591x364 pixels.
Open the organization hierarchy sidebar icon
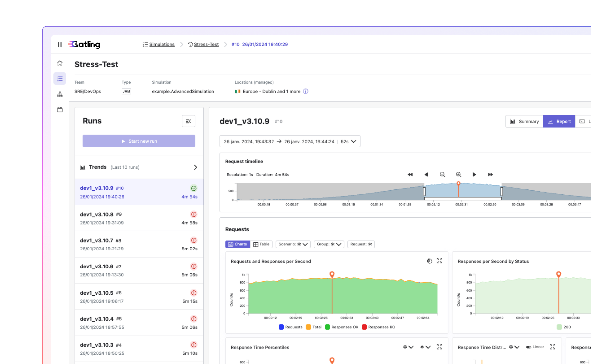pos(60,94)
